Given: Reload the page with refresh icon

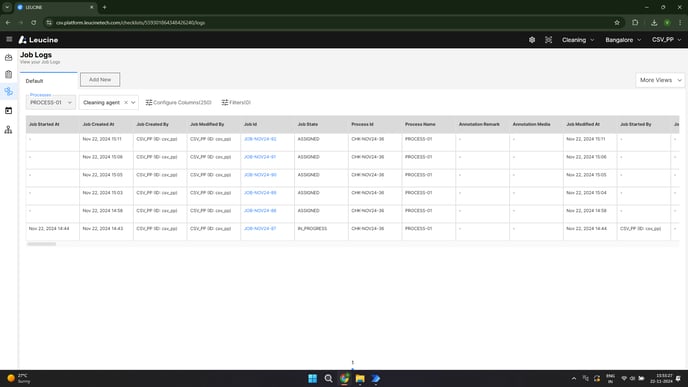Looking at the screenshot, I should [x=33, y=22].
